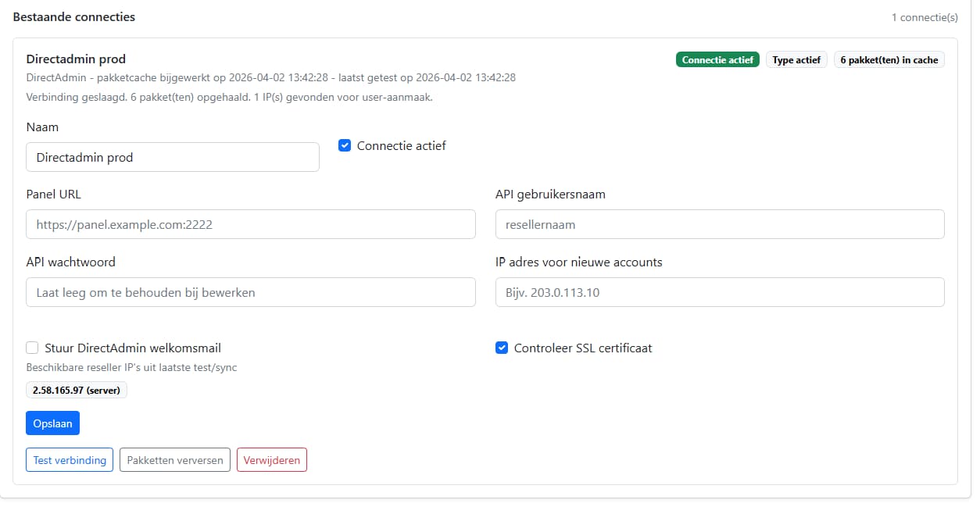980x514 pixels.
Task: Click the Verbinding geslaagd status message
Action: [229, 98]
